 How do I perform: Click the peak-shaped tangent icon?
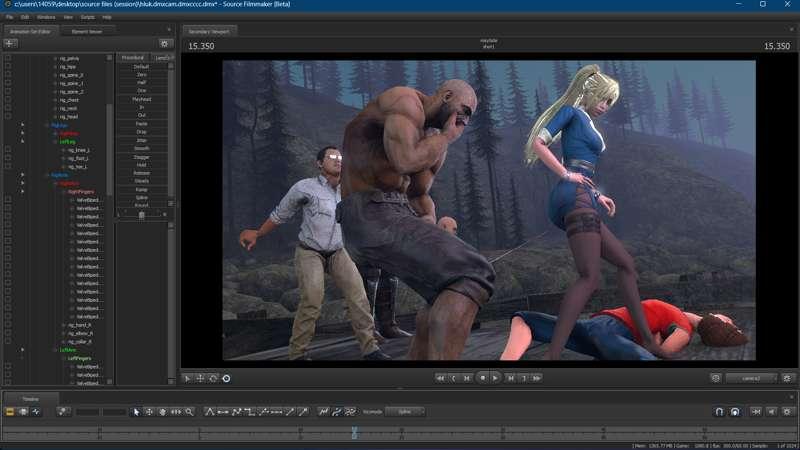tap(210, 411)
